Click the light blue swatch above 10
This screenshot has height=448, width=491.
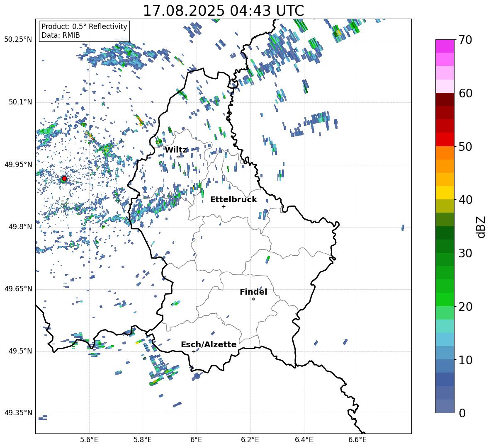(x=445, y=353)
